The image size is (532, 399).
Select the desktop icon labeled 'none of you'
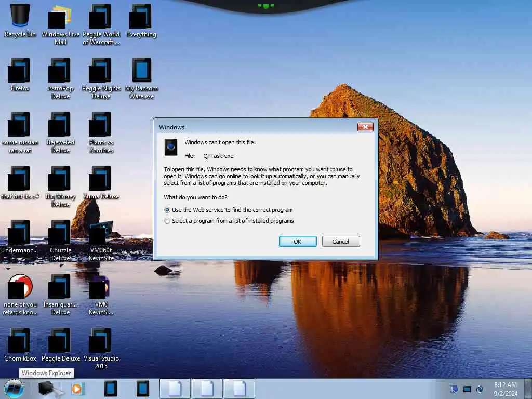(x=20, y=295)
